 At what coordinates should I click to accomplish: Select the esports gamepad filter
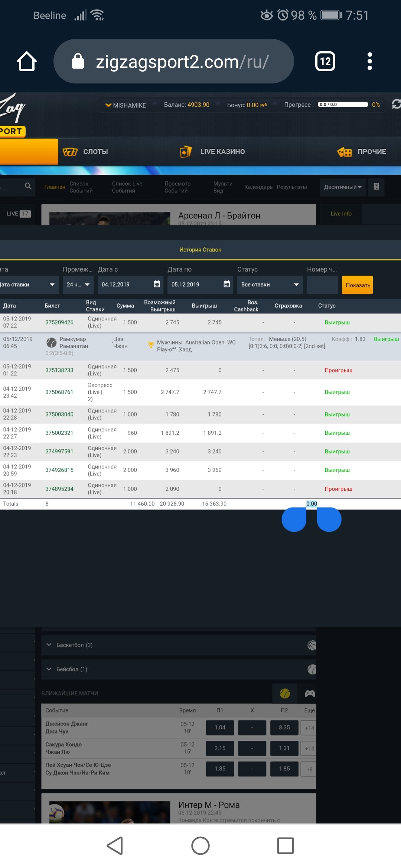[310, 693]
